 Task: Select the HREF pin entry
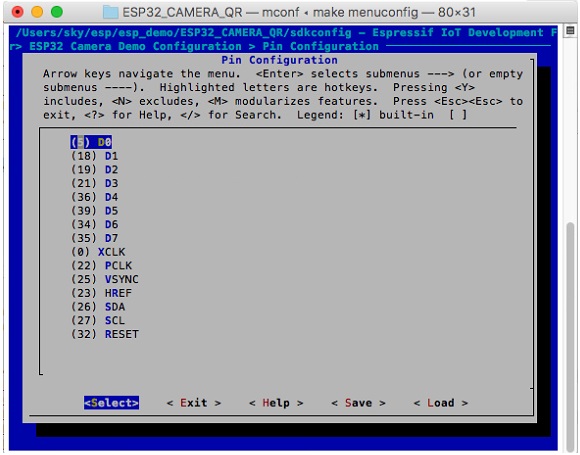101,293
